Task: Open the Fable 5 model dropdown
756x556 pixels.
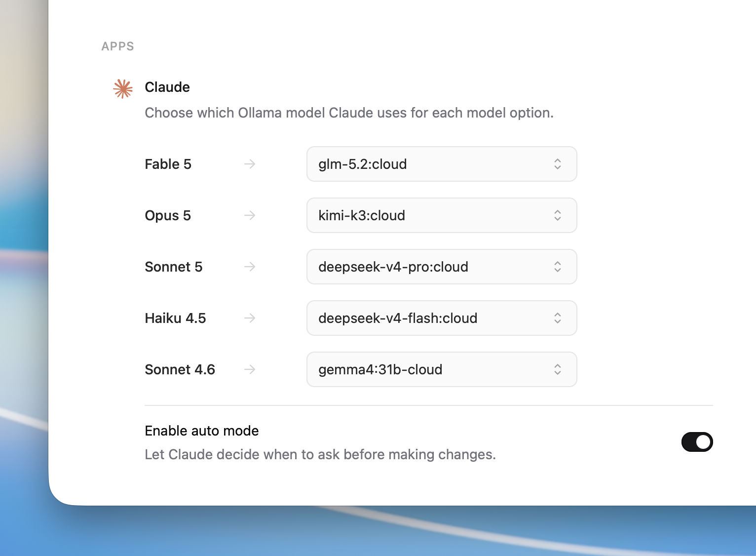Action: [x=442, y=164]
